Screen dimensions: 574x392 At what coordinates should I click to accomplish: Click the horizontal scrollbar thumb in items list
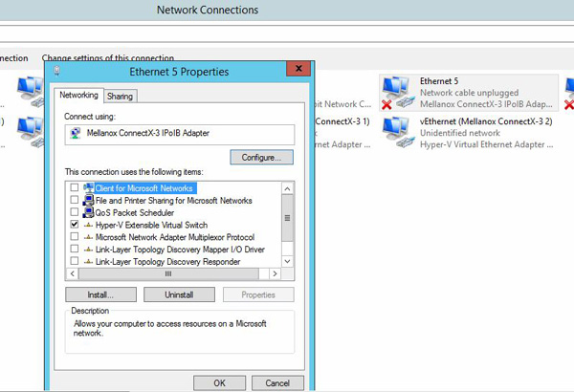(x=168, y=273)
